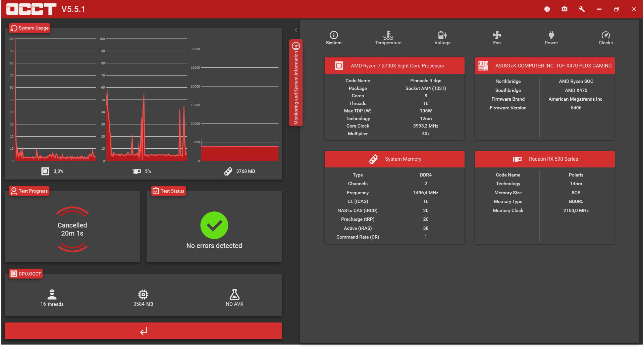Viewport: 644px width, 349px height.
Task: Click the memory usage icon beside 3768 MB
Action: pyautogui.click(x=228, y=171)
